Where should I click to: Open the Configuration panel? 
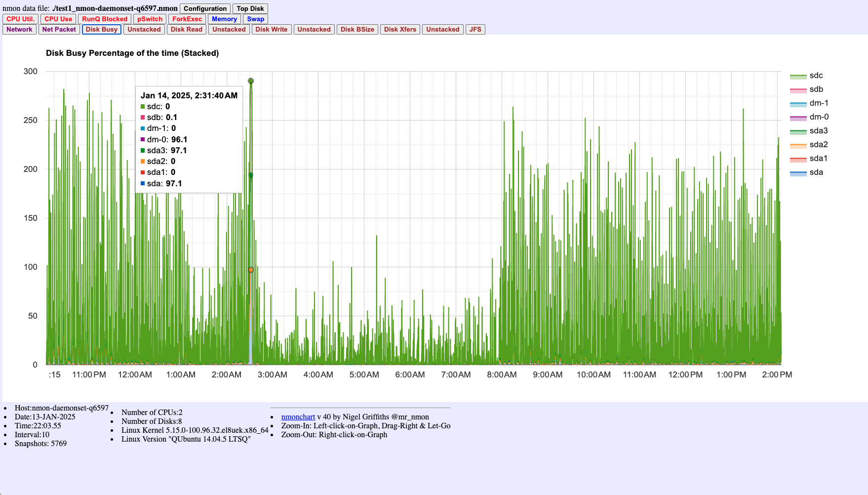coord(205,8)
